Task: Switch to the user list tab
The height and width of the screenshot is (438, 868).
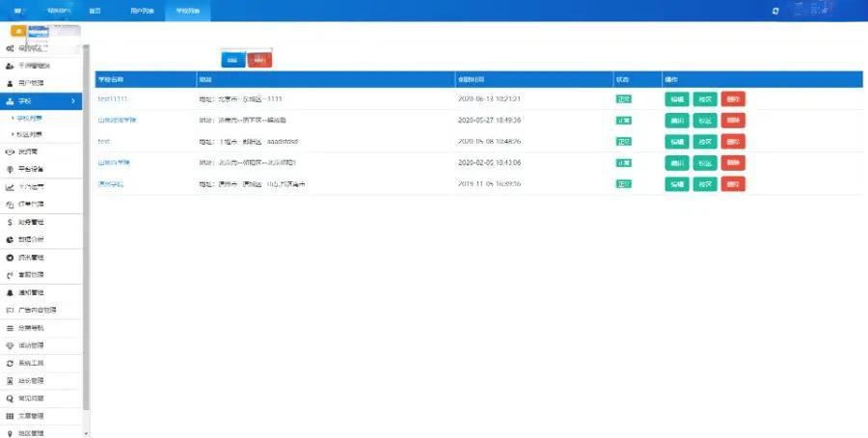Action: click(x=141, y=11)
